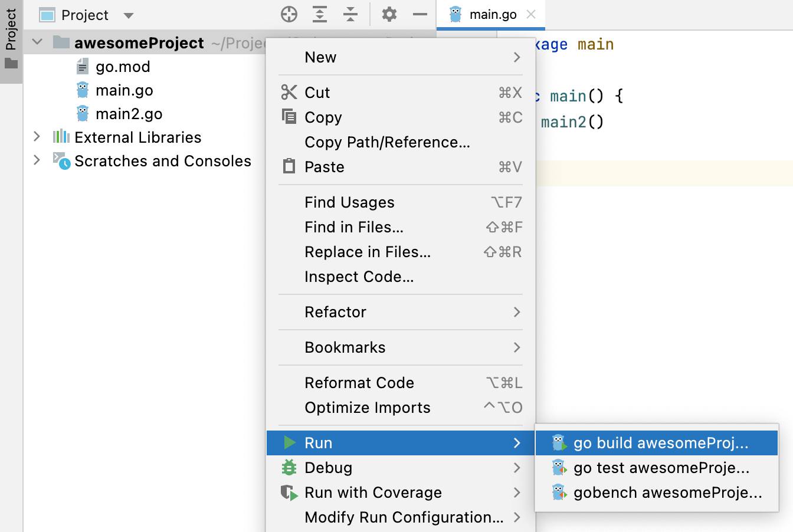Click the Collapse All toolbar icon
793x532 pixels.
click(350, 15)
